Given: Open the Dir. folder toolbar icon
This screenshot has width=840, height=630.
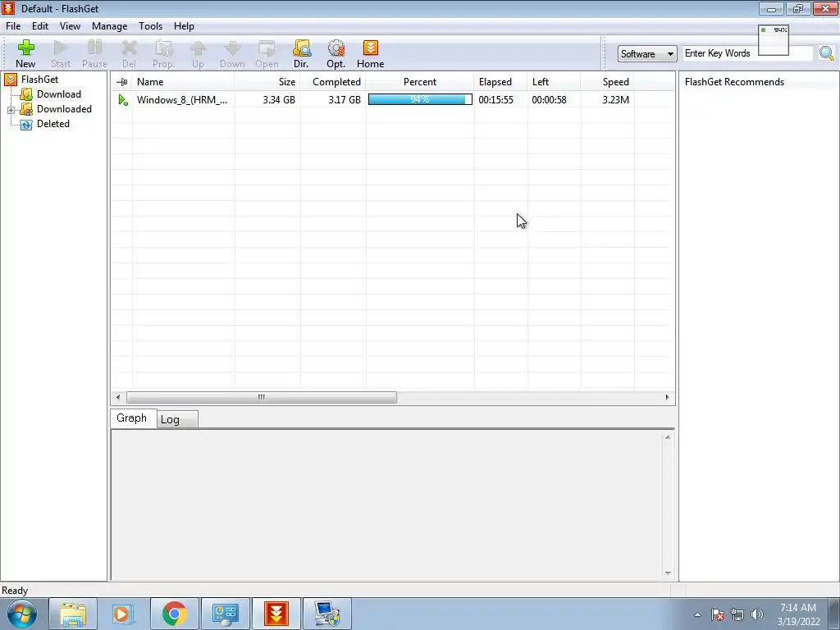Looking at the screenshot, I should (x=302, y=53).
